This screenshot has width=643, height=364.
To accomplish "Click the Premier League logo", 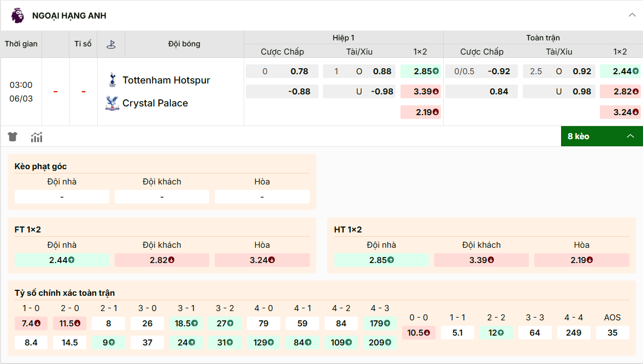I will tap(16, 15).
